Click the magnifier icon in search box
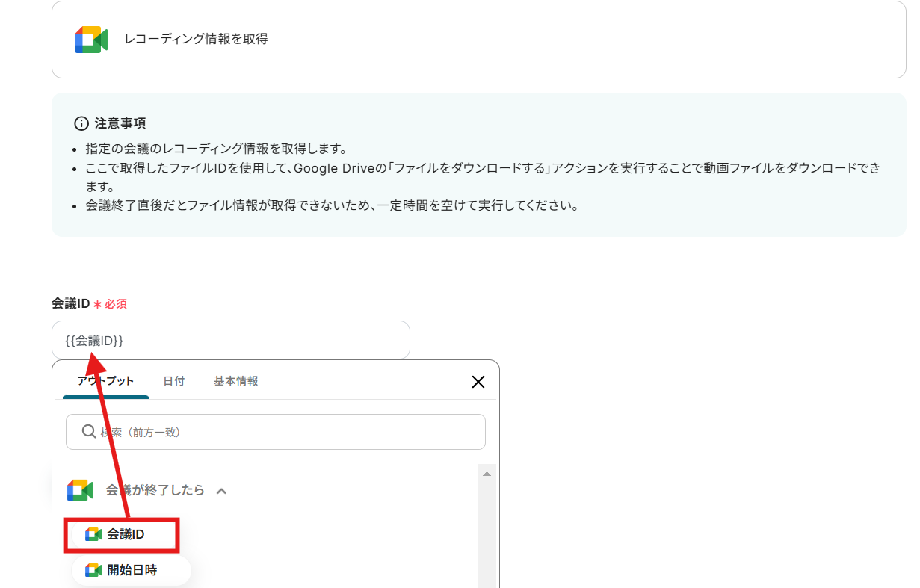Image resolution: width=920 pixels, height=588 pixels. point(87,432)
